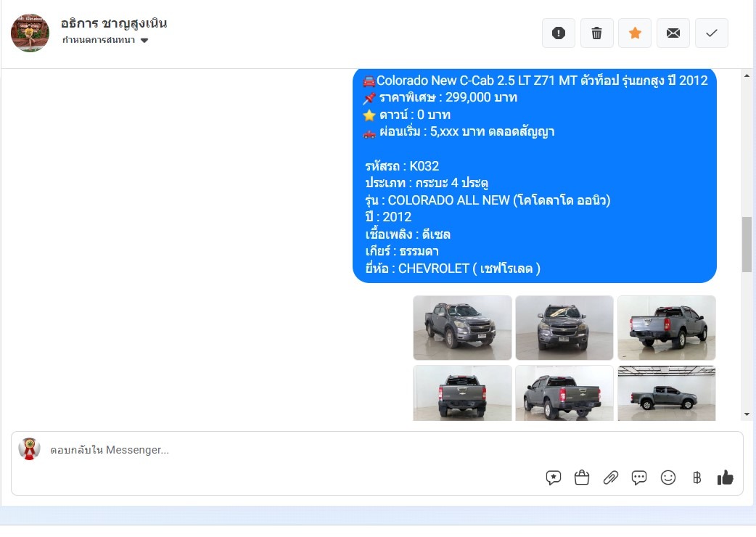Click the chat scrollbar thumb
The width and height of the screenshot is (756, 537).
(747, 245)
